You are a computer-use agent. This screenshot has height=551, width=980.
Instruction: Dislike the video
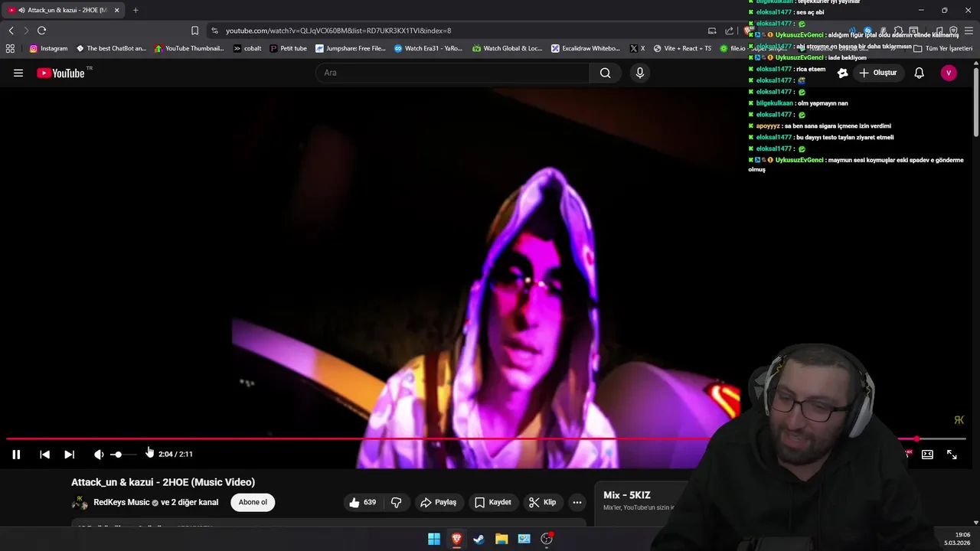(397, 502)
